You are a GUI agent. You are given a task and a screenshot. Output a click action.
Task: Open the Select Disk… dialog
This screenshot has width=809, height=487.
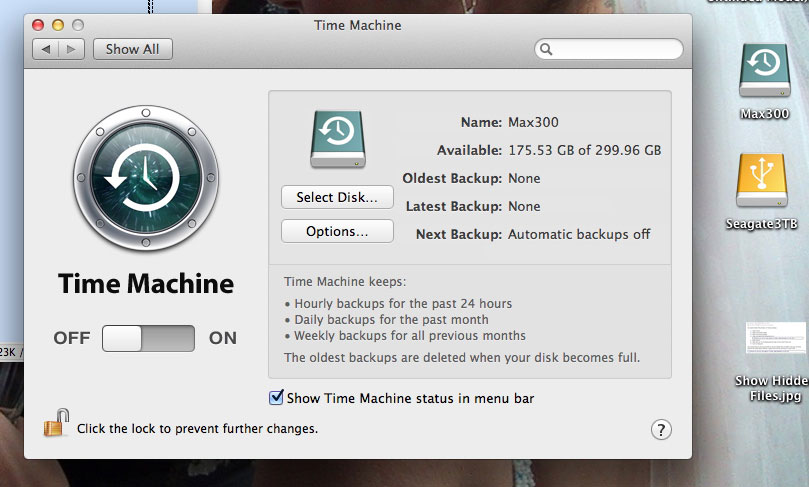pos(337,197)
